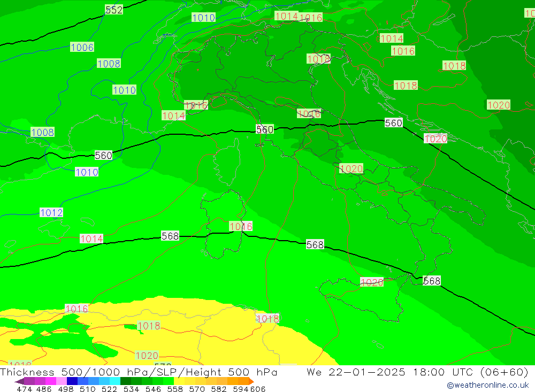The height and width of the screenshot is (392, 535).
Task: Pick the darkest green legend swatch
Action: coord(126,381)
